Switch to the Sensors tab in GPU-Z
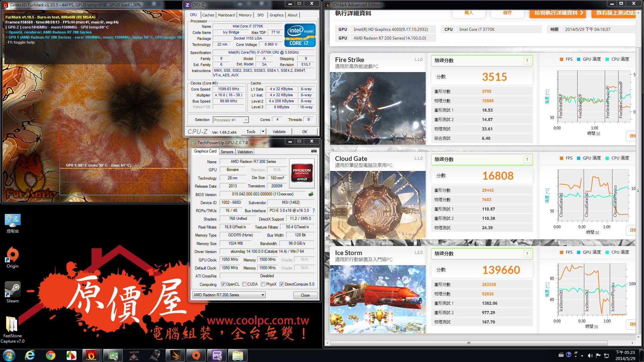 pyautogui.click(x=227, y=152)
